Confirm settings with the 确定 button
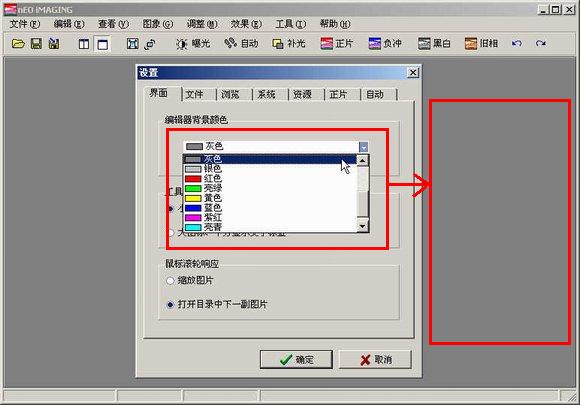 pyautogui.click(x=296, y=360)
